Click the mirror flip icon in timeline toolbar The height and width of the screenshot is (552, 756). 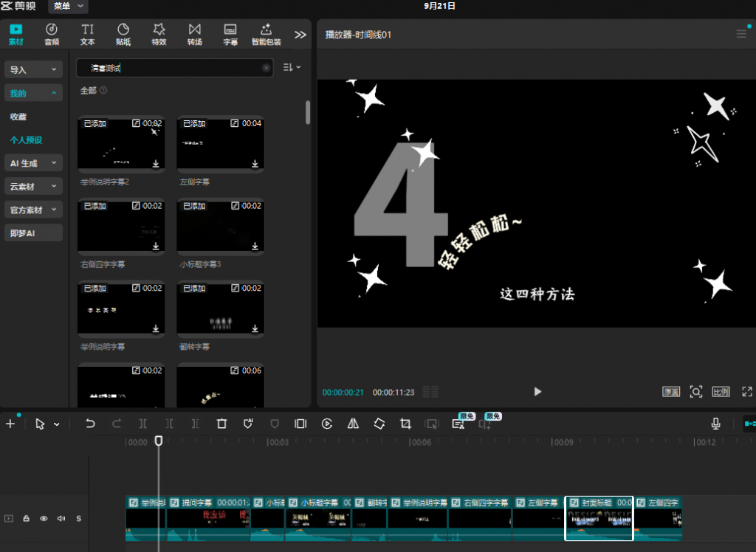click(x=353, y=424)
